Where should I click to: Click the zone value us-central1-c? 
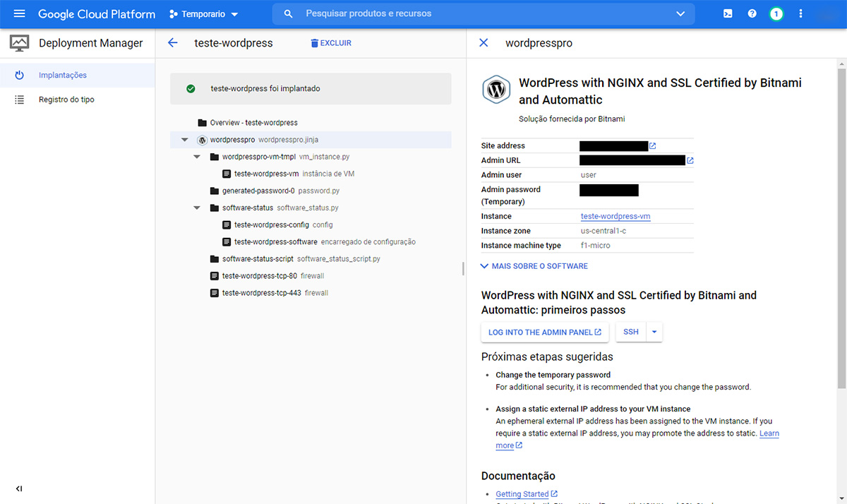[603, 232]
